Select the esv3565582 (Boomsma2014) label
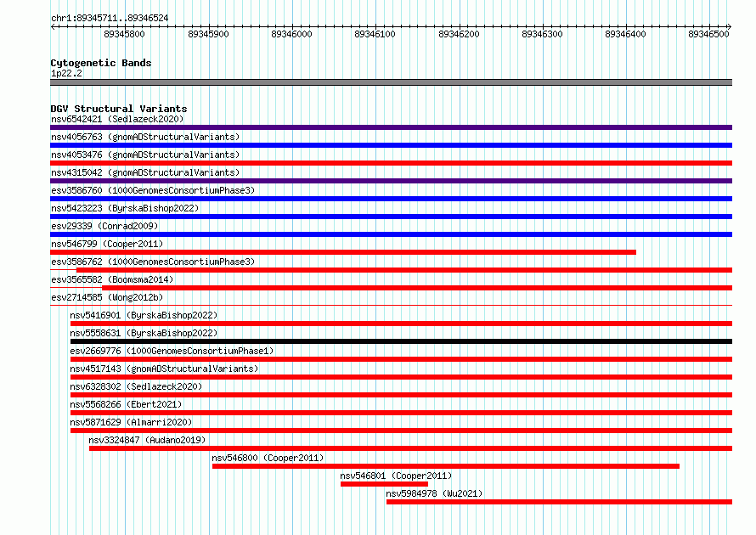Screen dimensions: 756x535 [112, 279]
